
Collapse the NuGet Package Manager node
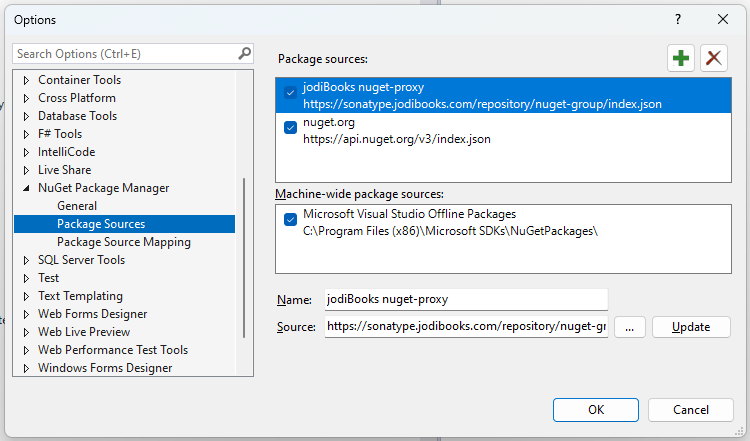(26, 188)
